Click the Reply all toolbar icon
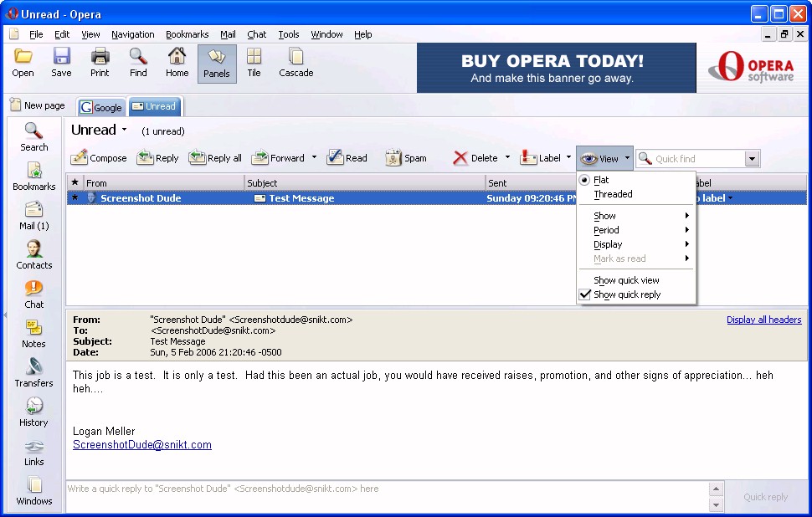Image resolution: width=812 pixels, height=517 pixels. [x=198, y=157]
